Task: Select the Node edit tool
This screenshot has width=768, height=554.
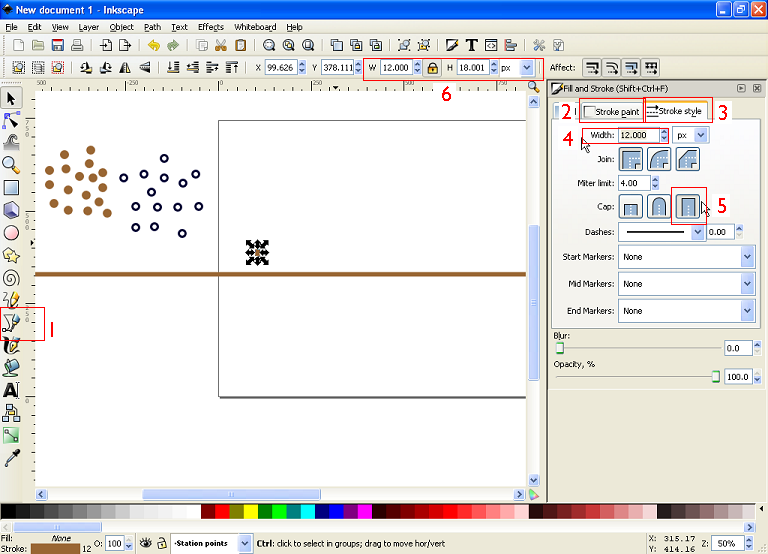Action: point(11,120)
